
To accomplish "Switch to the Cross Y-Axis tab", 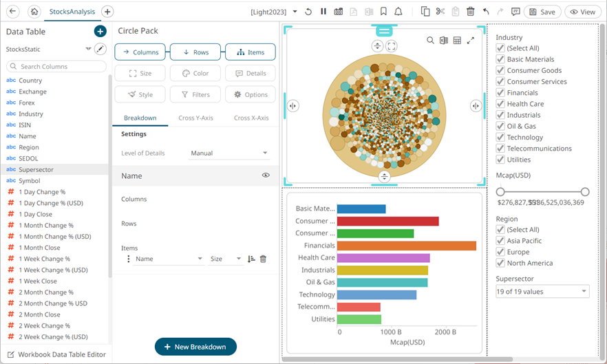I will point(195,118).
